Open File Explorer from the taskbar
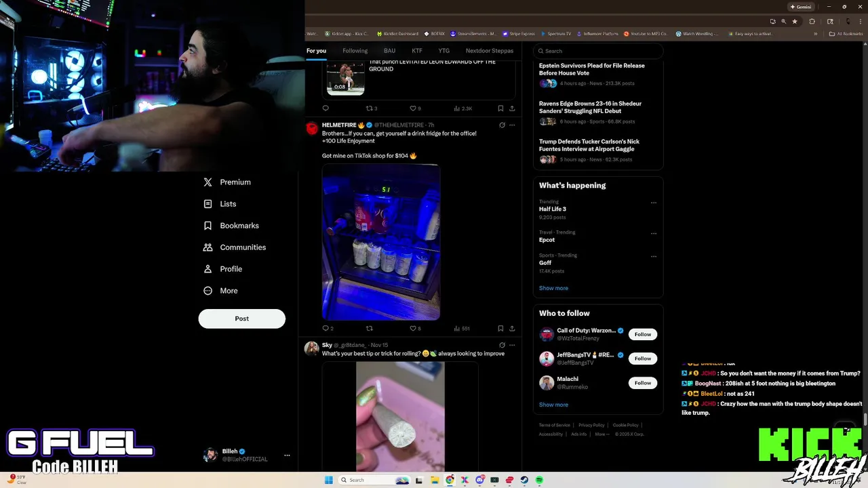The image size is (868, 488). pyautogui.click(x=435, y=480)
